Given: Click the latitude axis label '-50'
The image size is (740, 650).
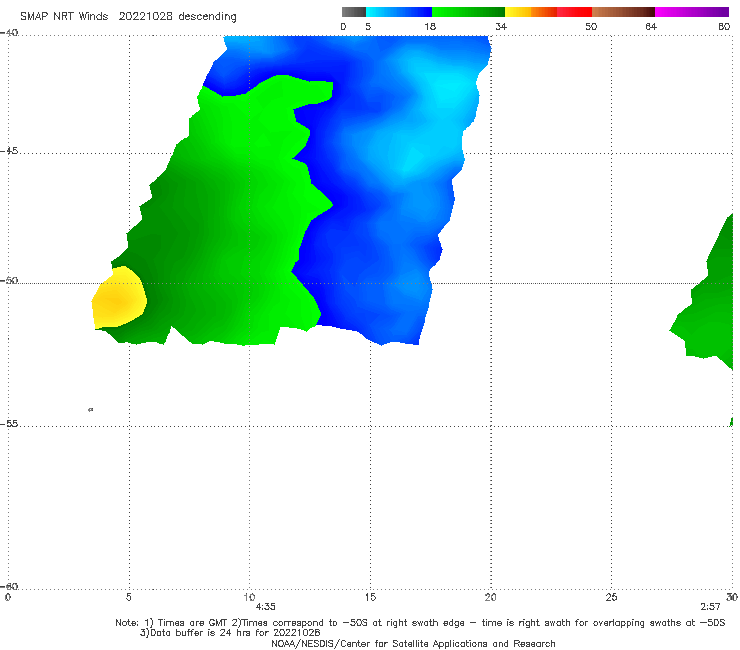Looking at the screenshot, I should click(9, 280).
